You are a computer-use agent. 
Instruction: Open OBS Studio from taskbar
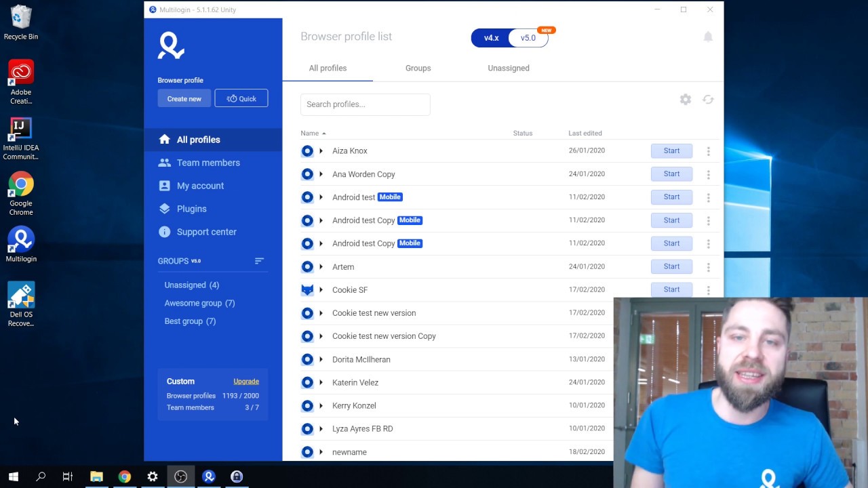(180, 476)
